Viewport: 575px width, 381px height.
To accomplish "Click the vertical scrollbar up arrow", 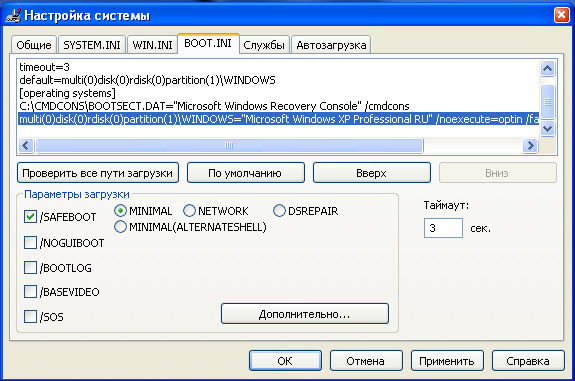I will click(547, 69).
